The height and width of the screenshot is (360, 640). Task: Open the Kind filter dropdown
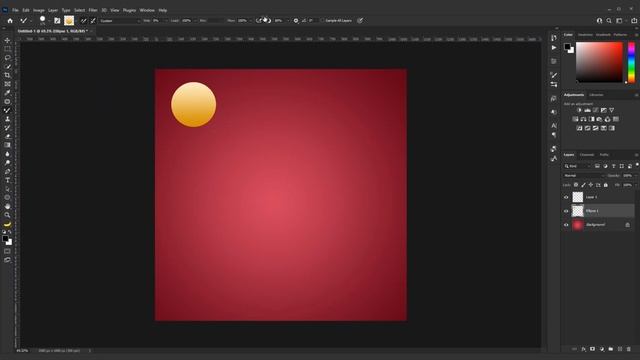(x=577, y=166)
